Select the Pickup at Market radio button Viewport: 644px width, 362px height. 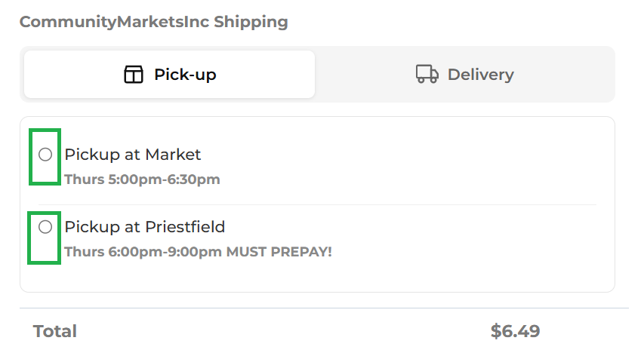tap(45, 155)
